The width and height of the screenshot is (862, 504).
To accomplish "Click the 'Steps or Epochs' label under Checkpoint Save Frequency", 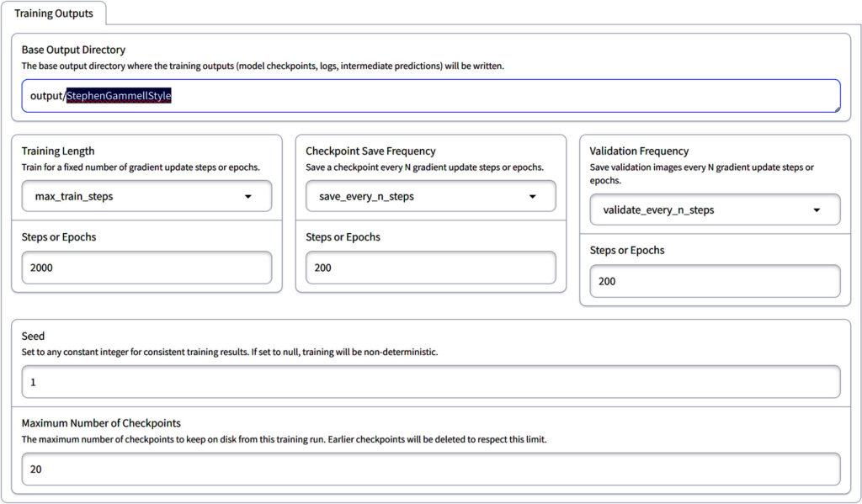I will [x=343, y=237].
